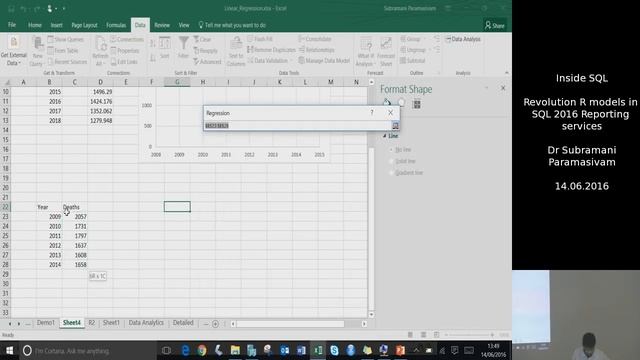
Task: Select the Size & Properties icon in Format Shape
Action: (x=417, y=104)
